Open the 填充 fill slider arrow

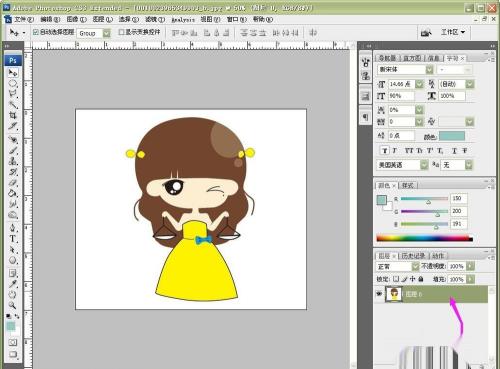click(470, 279)
